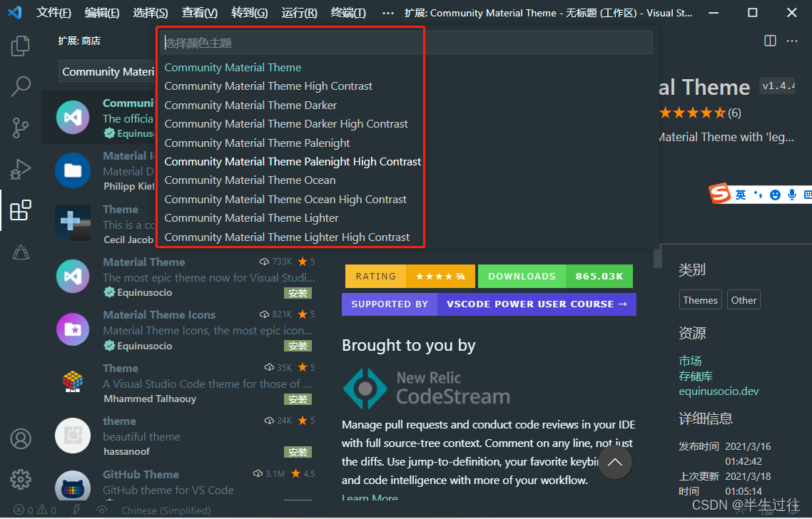Open the 市场 marketplace link

click(x=690, y=361)
